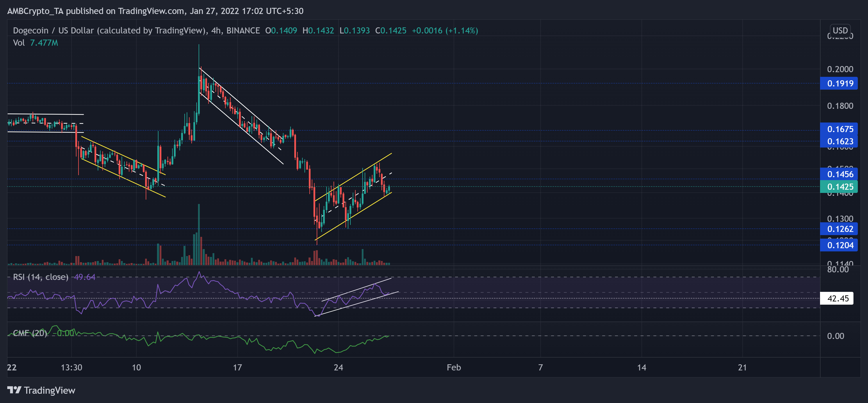Image resolution: width=868 pixels, height=403 pixels.
Task: Click the volume value 7.477M
Action: click(x=44, y=43)
